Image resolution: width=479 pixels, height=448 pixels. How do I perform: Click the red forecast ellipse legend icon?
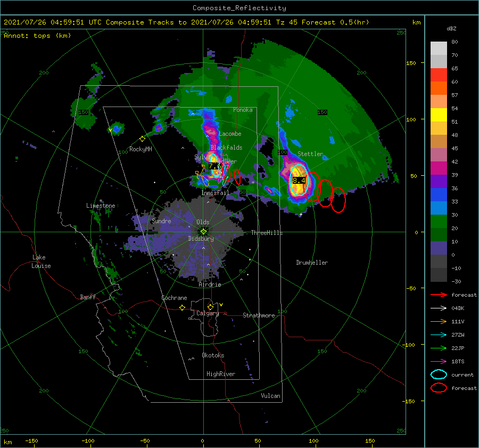tap(439, 388)
